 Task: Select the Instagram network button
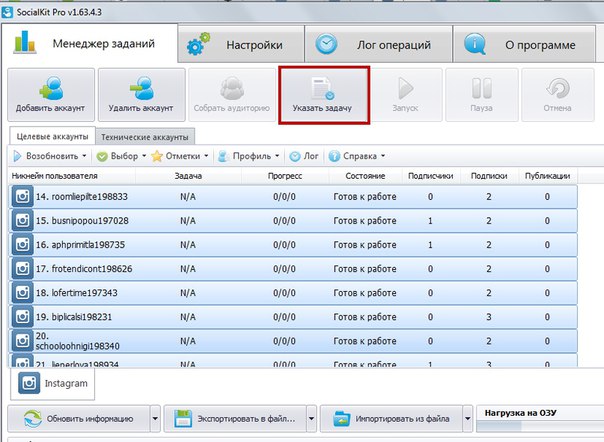(52, 383)
